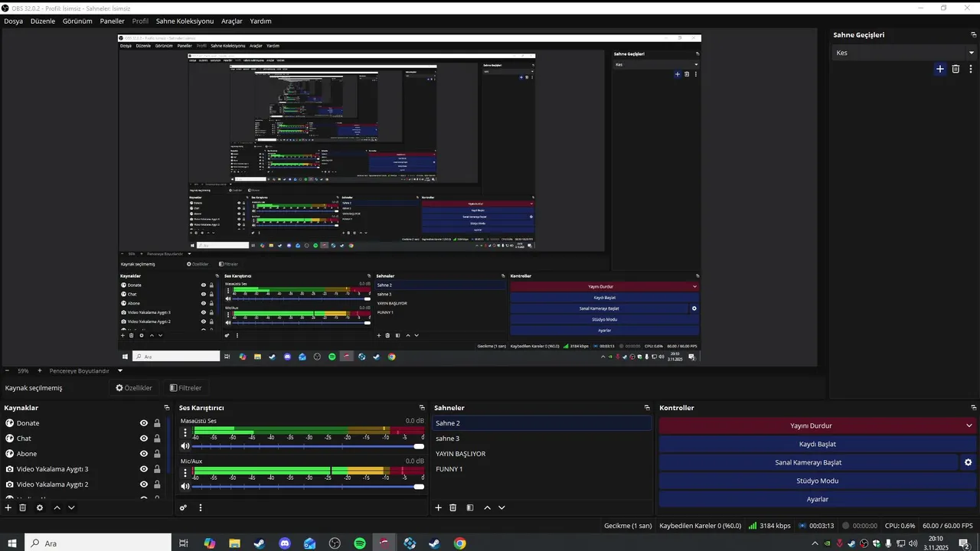Open the Araçlar menu
980x551 pixels.
click(x=231, y=21)
